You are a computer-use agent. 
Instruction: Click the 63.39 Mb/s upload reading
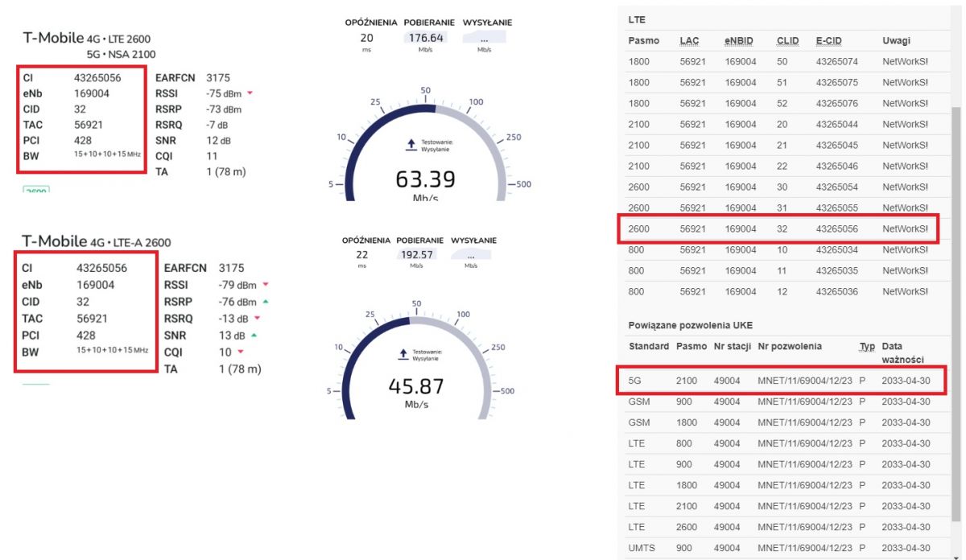[426, 179]
